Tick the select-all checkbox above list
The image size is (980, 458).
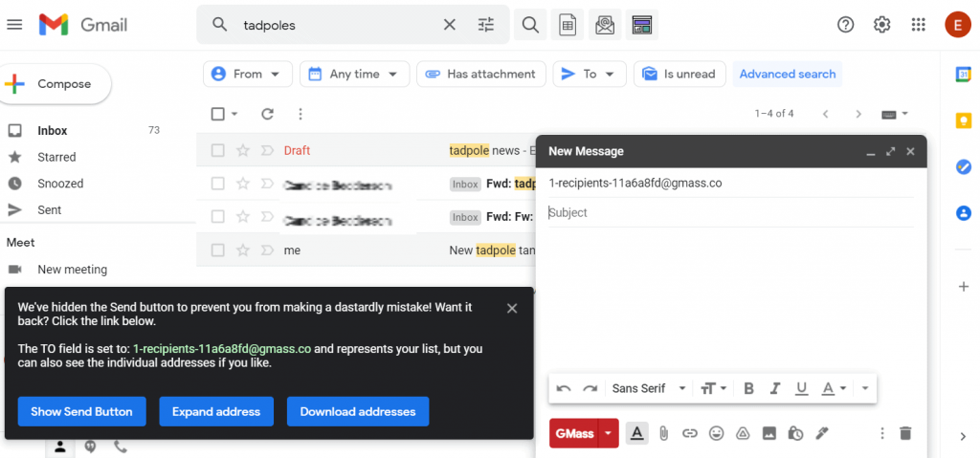(x=217, y=114)
